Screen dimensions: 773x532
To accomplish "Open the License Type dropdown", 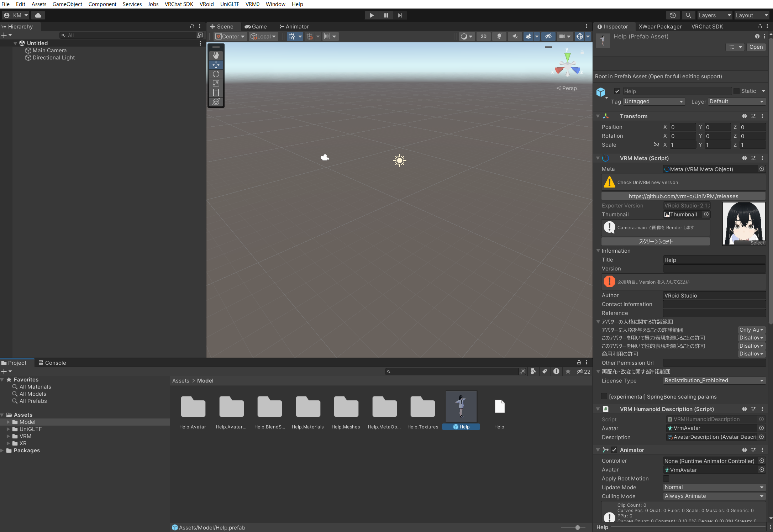I will pos(714,380).
